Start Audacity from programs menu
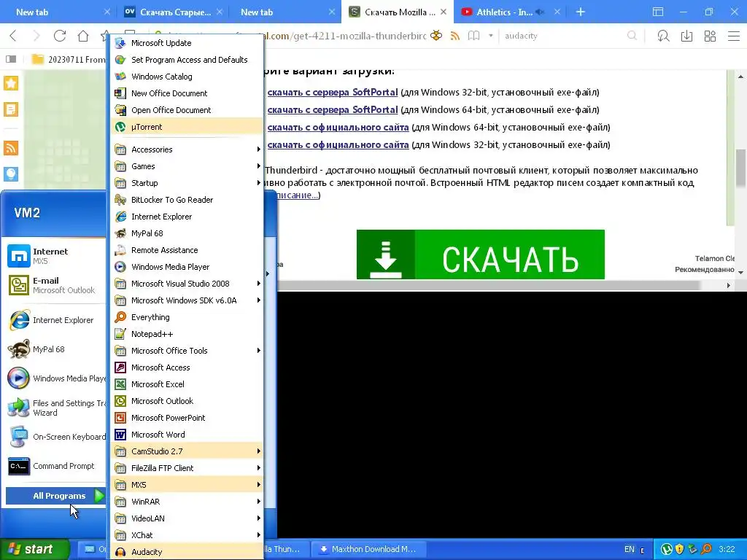This screenshot has height=560, width=747. [x=187, y=551]
